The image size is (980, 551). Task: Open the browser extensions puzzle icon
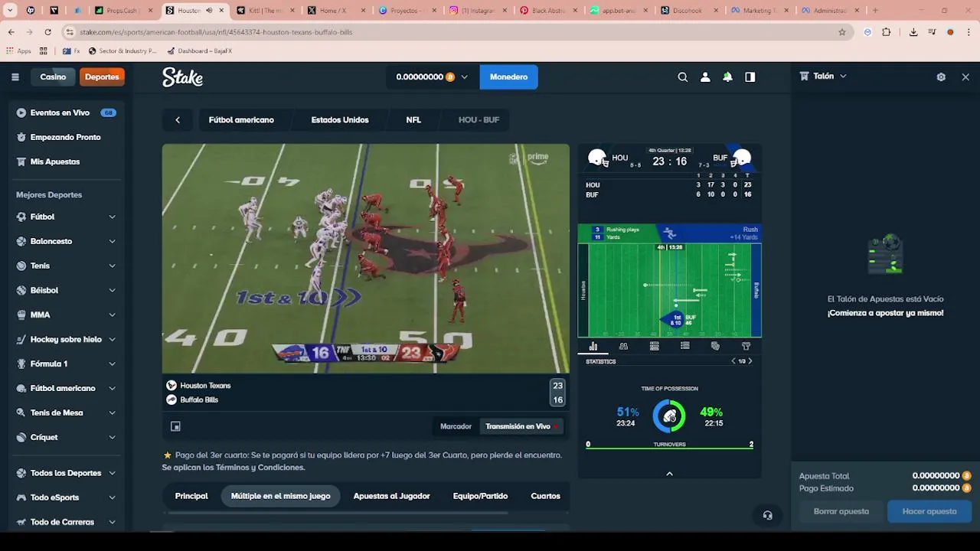[x=887, y=32]
